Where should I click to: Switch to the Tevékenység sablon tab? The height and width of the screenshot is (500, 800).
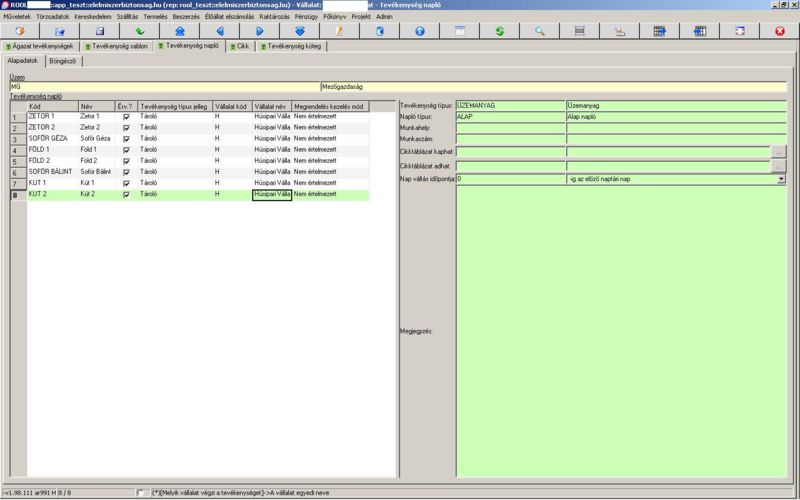point(117,46)
